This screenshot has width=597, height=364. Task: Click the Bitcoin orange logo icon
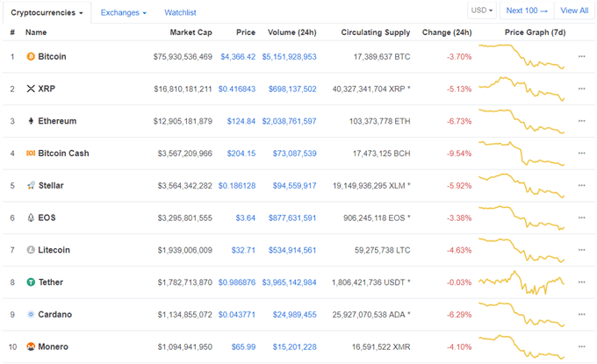coord(31,57)
